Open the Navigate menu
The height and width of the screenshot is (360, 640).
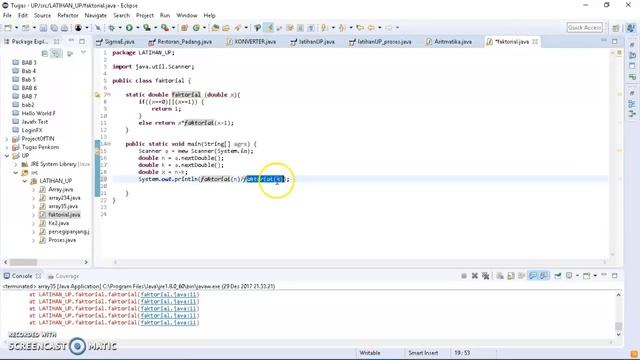coord(96,16)
